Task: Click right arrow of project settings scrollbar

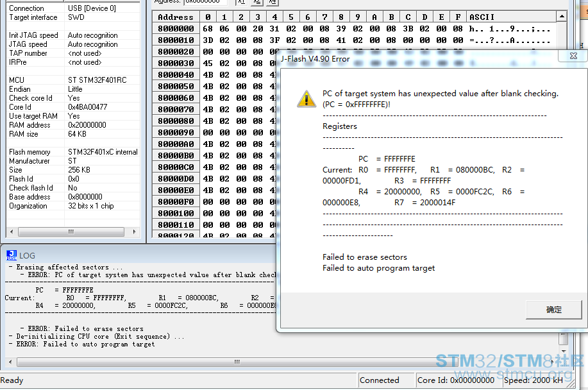Action: [x=134, y=232]
